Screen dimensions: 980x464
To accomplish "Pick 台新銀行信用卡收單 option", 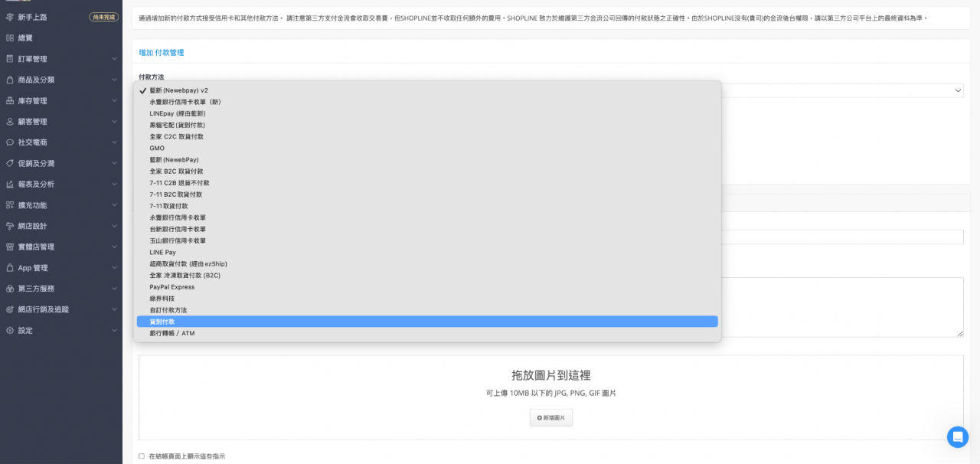I will point(427,229).
